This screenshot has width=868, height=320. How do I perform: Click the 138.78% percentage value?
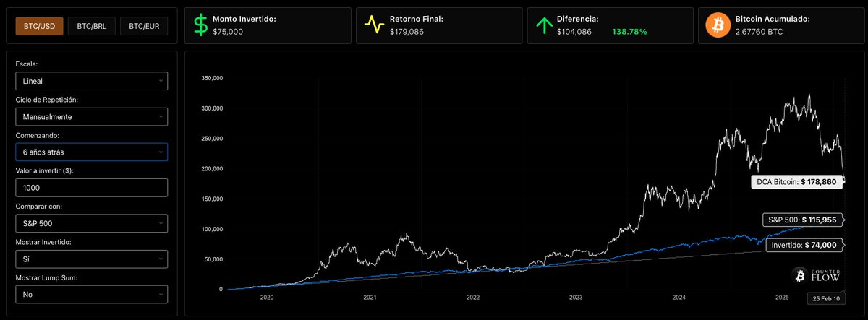point(629,33)
